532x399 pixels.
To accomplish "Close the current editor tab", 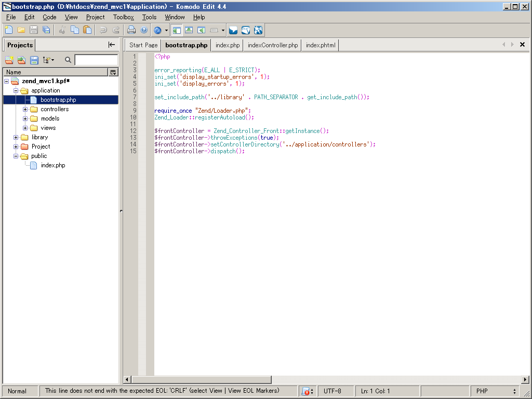I will [523, 45].
